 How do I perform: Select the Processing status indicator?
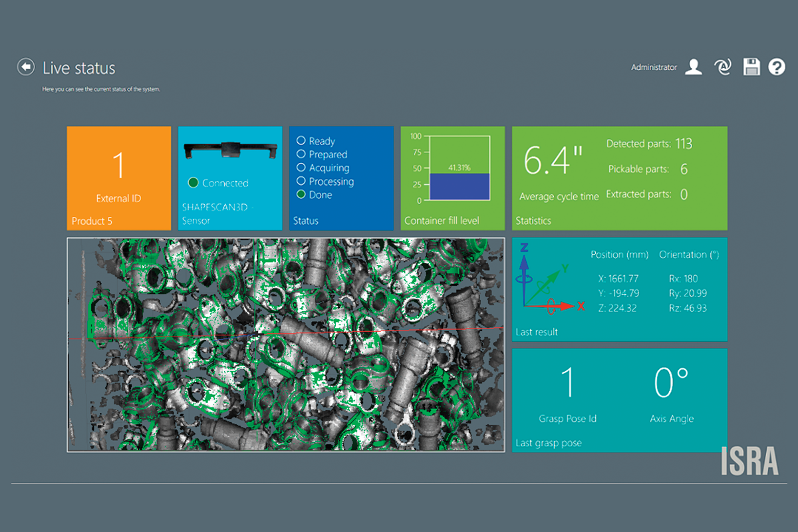(x=301, y=181)
